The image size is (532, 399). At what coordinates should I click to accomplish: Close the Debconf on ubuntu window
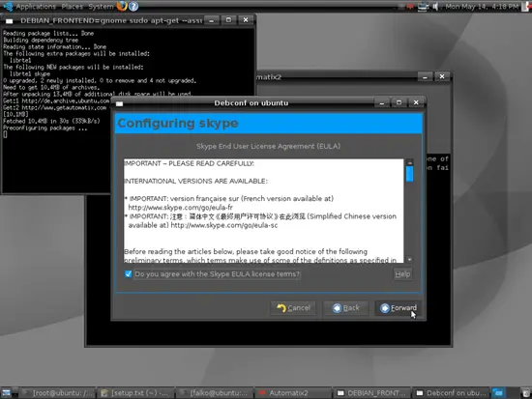click(x=416, y=102)
